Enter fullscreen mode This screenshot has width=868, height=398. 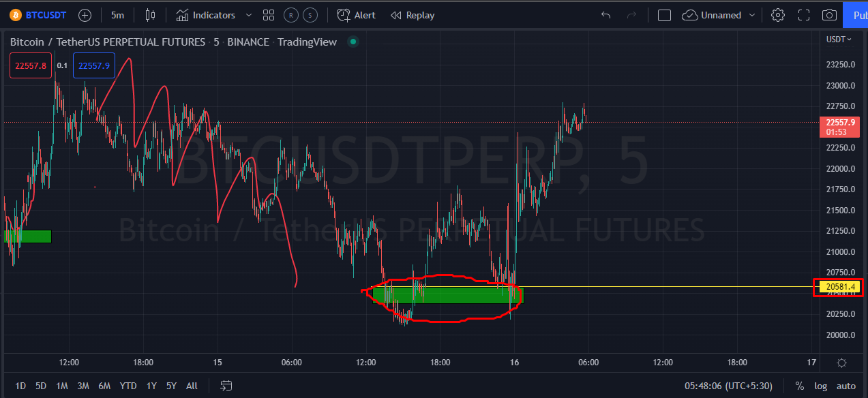click(804, 15)
